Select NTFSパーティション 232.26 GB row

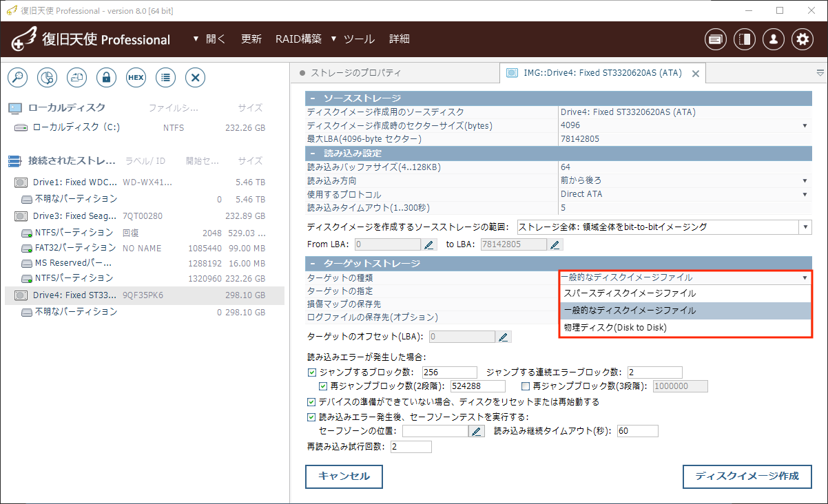[x=144, y=278]
